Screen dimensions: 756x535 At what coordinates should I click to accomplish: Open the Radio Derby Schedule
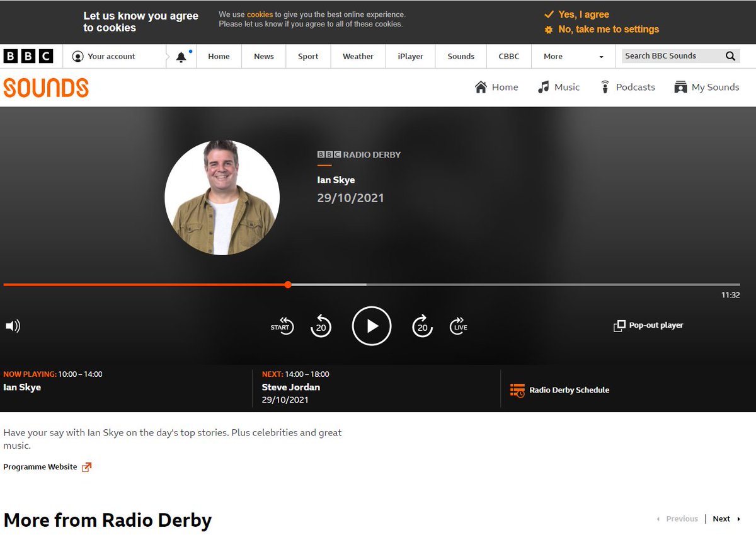click(x=559, y=390)
